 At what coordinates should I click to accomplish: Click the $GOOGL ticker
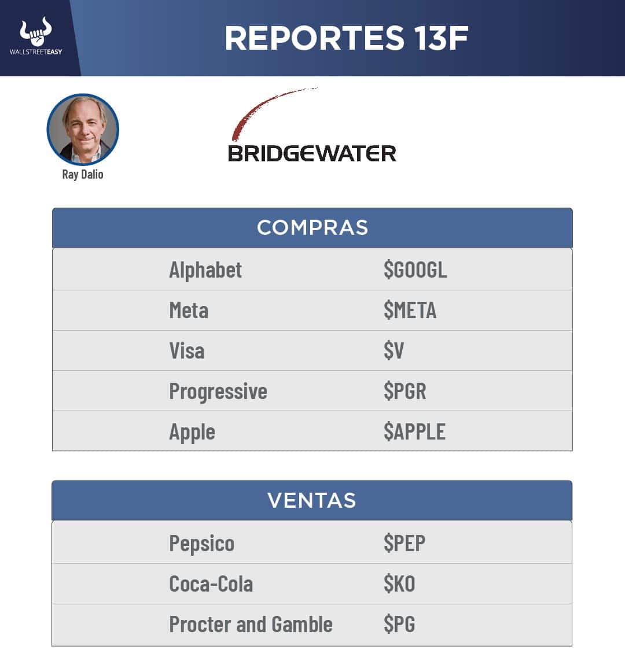(x=415, y=269)
